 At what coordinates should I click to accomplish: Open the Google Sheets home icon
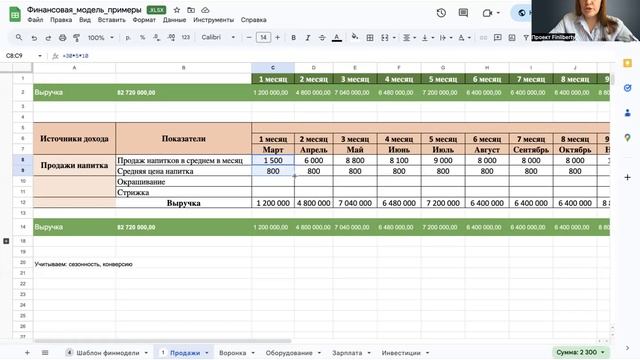(x=15, y=14)
